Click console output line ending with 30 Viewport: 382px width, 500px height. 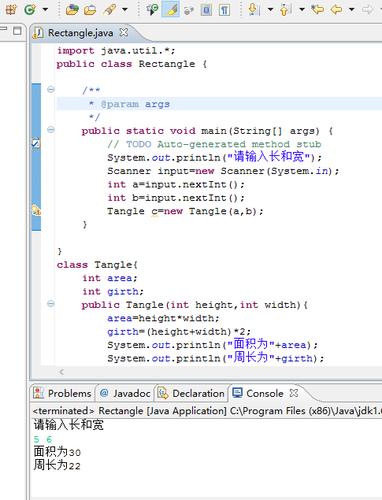click(x=57, y=452)
